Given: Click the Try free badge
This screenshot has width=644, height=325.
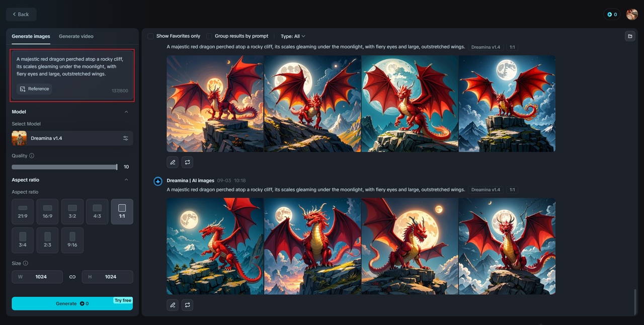Looking at the screenshot, I should click(x=123, y=300).
